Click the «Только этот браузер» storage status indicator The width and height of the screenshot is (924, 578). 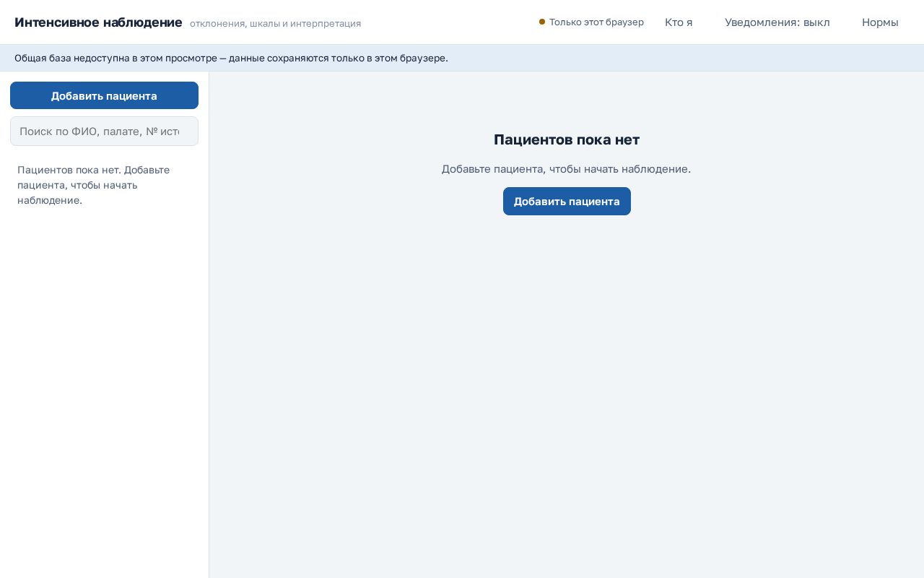pos(591,22)
